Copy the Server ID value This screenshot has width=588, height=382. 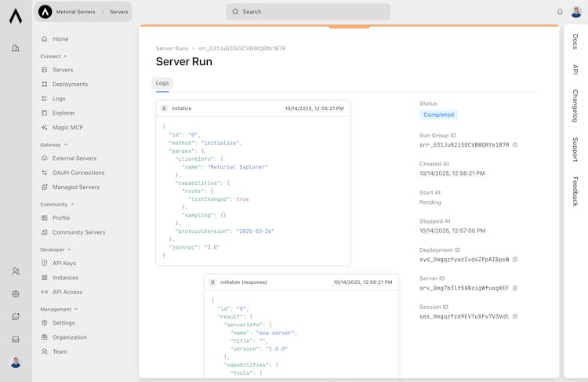point(515,288)
